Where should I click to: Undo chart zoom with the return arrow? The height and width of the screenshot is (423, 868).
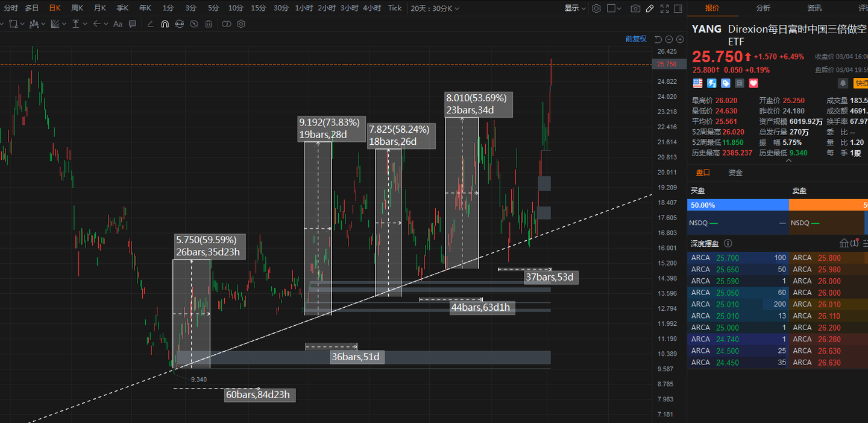pos(658,39)
